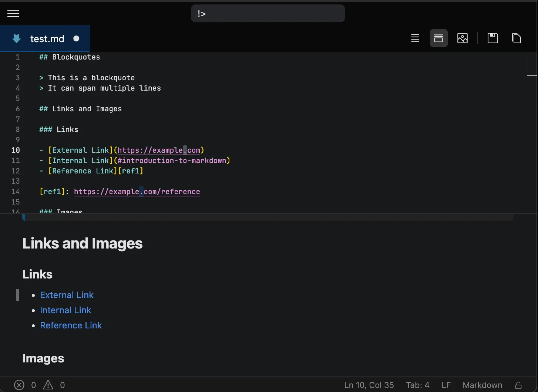Select the test.md tab
The width and height of the screenshot is (538, 392).
[x=47, y=39]
